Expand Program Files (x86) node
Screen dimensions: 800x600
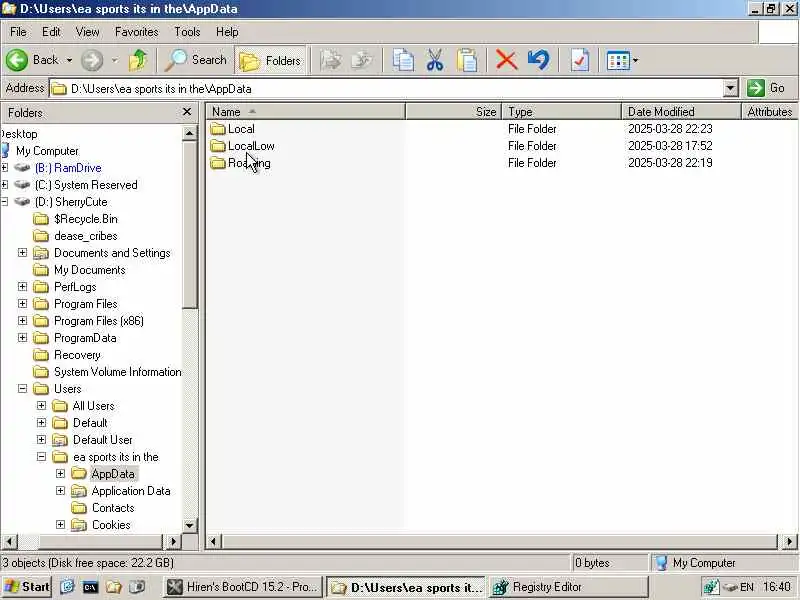point(22,320)
